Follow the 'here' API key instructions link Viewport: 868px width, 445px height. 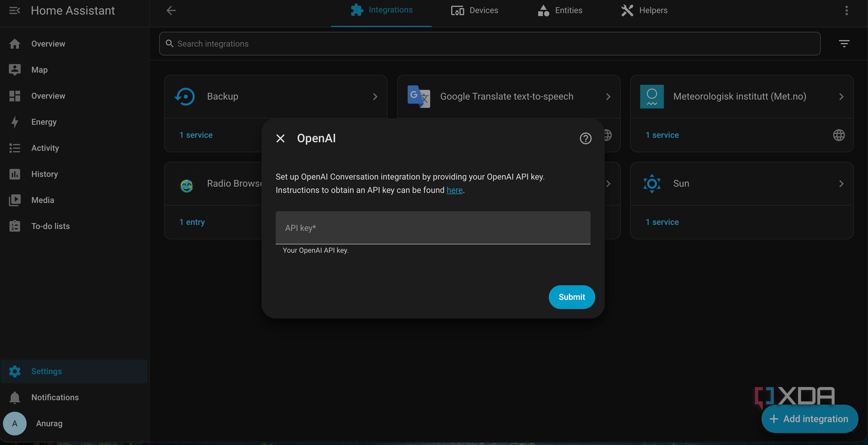coord(455,190)
